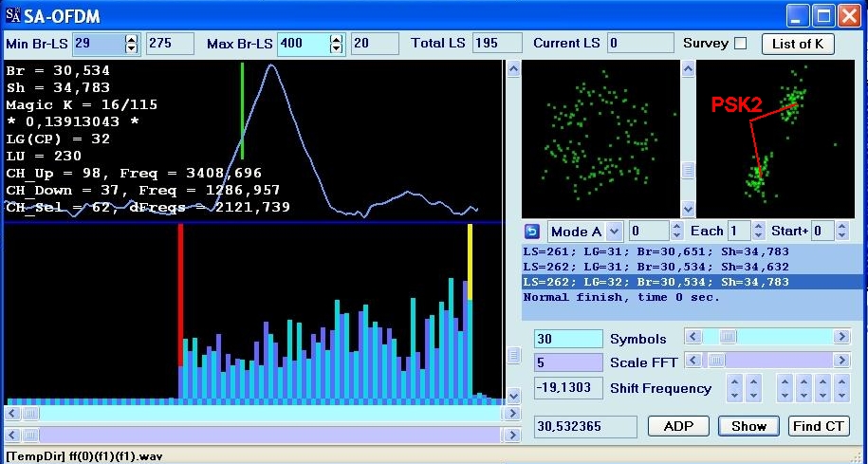Screen dimensions: 868x464
Task: Click the blue undo arrow icon beside Mode A
Action: (x=532, y=231)
